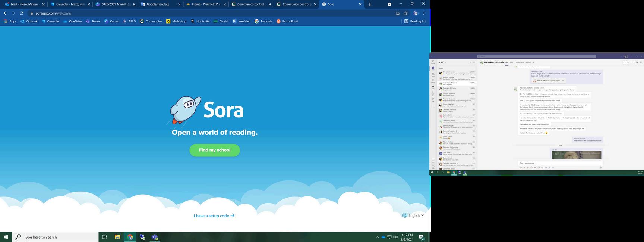Open the Communico bookmark
This screenshot has height=242, width=644.
(x=151, y=21)
